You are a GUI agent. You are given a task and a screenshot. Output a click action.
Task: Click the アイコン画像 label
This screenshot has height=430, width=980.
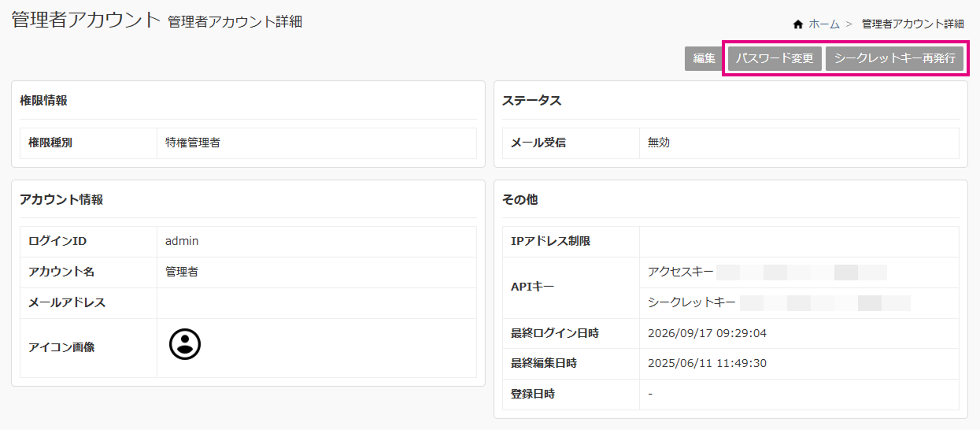(x=61, y=347)
